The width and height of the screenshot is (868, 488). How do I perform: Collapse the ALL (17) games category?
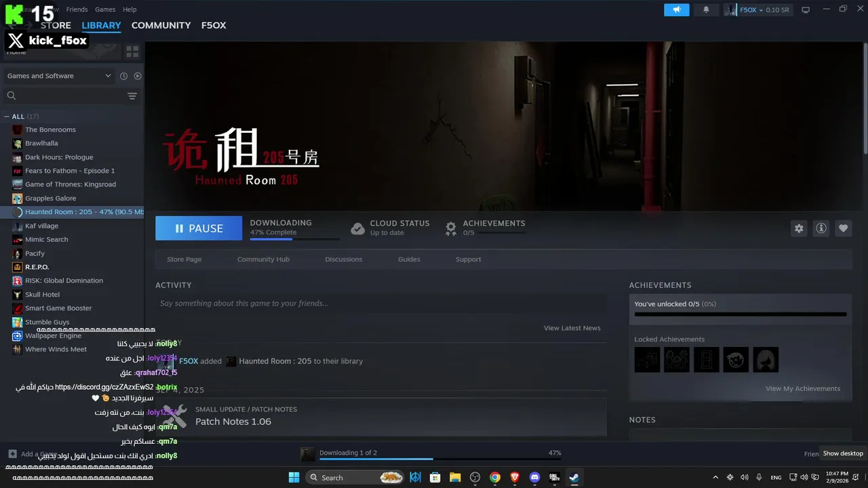pos(7,117)
